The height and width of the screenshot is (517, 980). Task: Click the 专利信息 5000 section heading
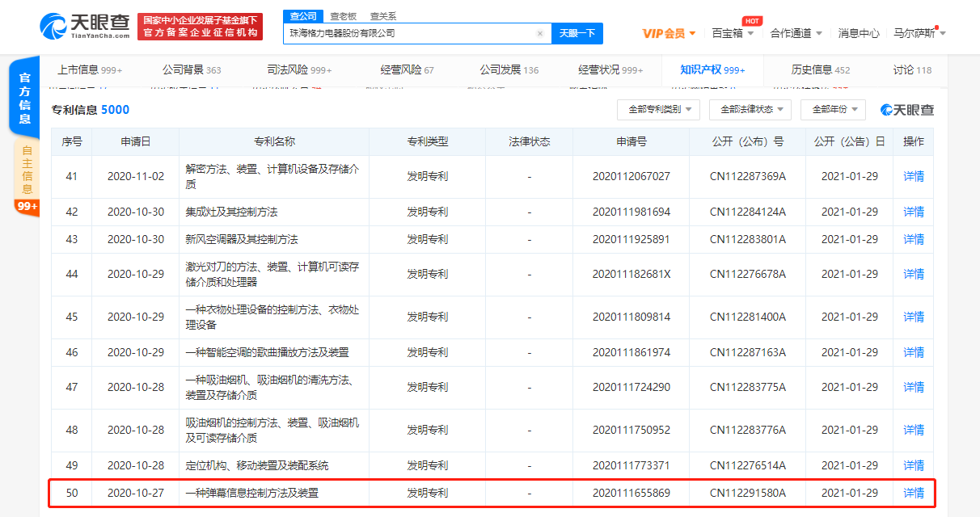pyautogui.click(x=90, y=110)
